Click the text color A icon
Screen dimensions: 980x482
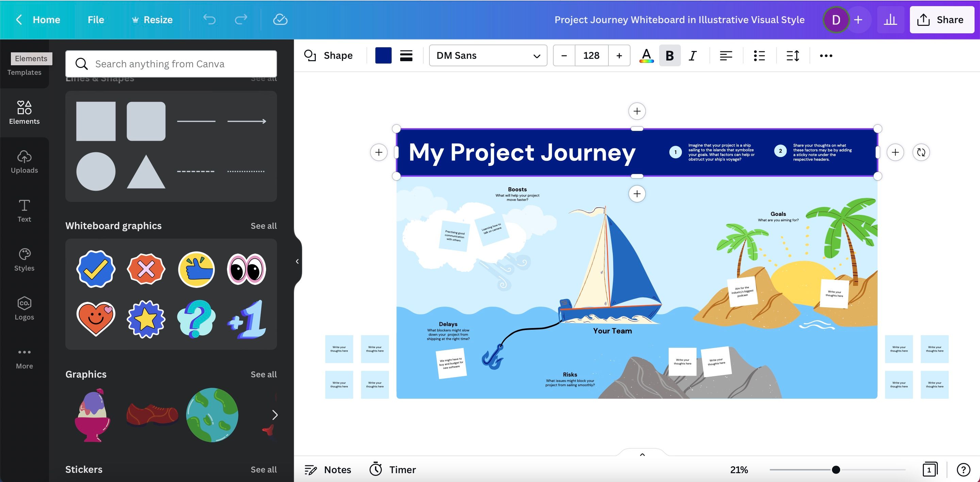click(x=646, y=55)
